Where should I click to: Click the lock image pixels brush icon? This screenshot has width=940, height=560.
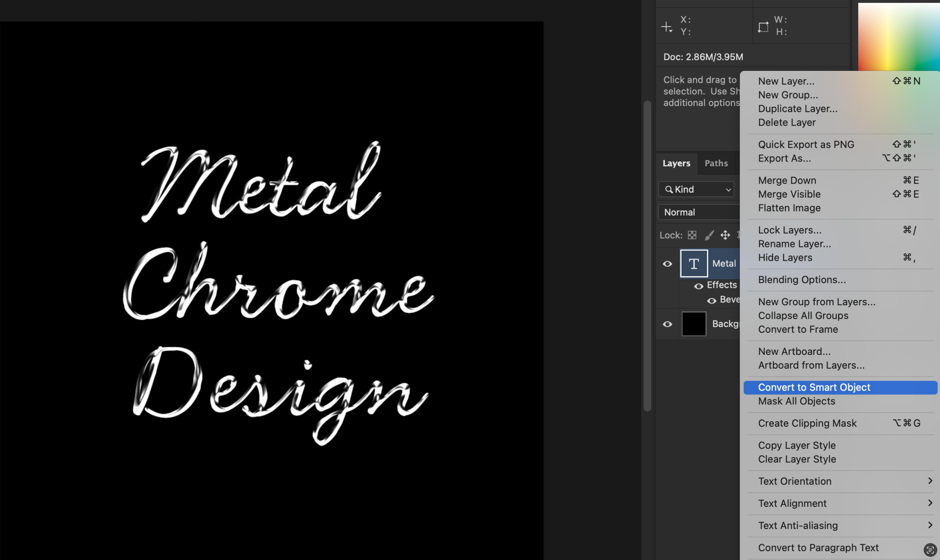point(709,235)
